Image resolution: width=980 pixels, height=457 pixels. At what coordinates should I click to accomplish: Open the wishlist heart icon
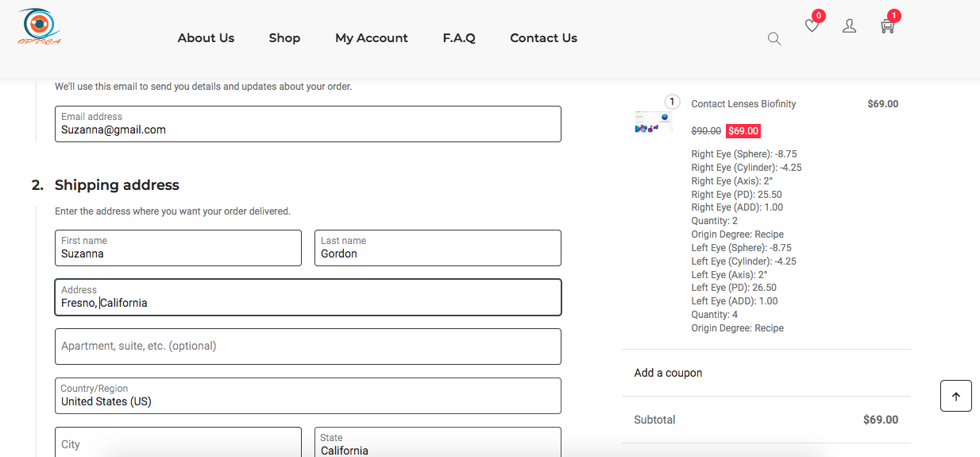click(x=812, y=26)
